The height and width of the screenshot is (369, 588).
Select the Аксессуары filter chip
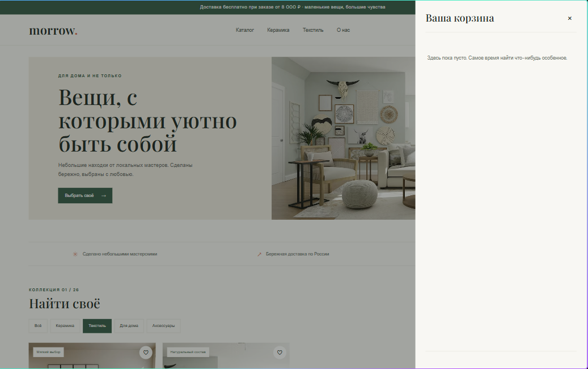[x=163, y=326]
